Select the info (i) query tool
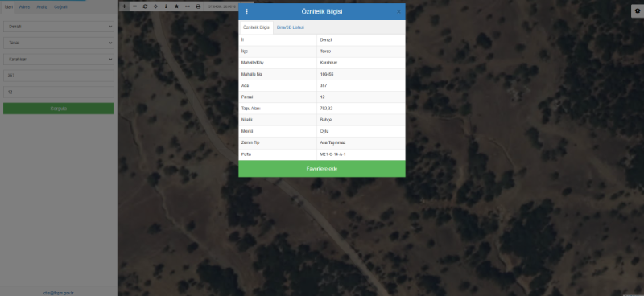The width and height of the screenshot is (644, 296). [166, 6]
